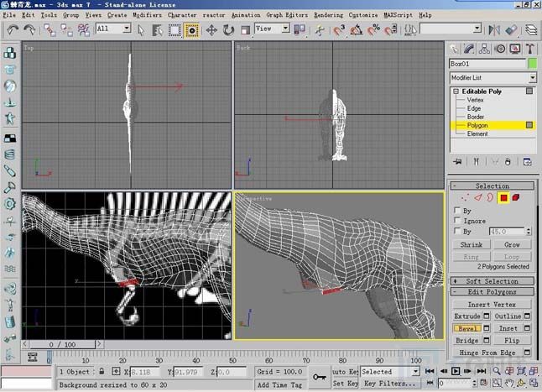Image resolution: width=542 pixels, height=392 pixels.
Task: Open the Selected key filter dropdown
Action: (416, 372)
